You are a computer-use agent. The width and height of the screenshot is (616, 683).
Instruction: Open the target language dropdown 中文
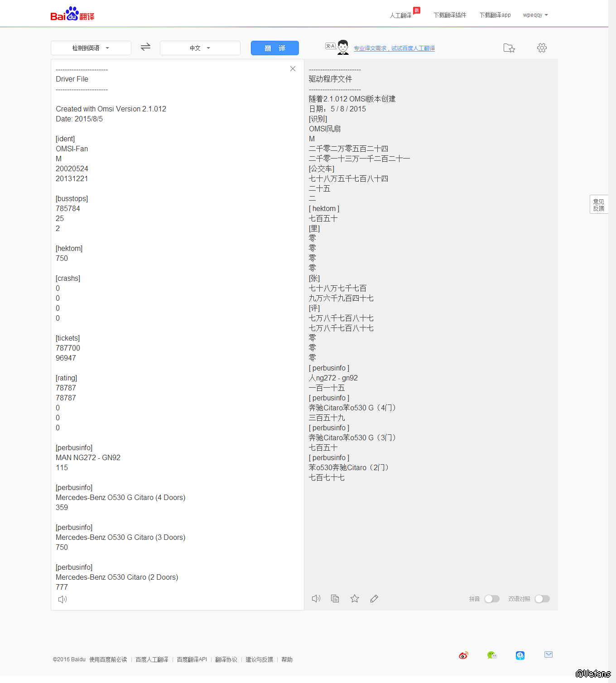click(x=200, y=48)
